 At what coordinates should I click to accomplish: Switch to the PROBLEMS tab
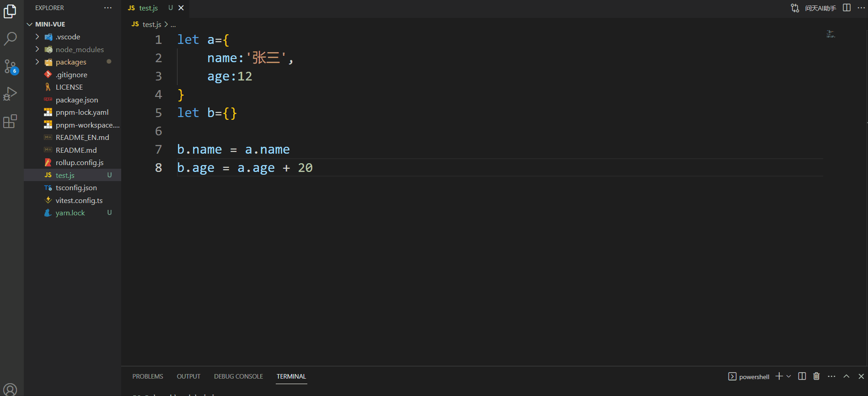coord(148,376)
